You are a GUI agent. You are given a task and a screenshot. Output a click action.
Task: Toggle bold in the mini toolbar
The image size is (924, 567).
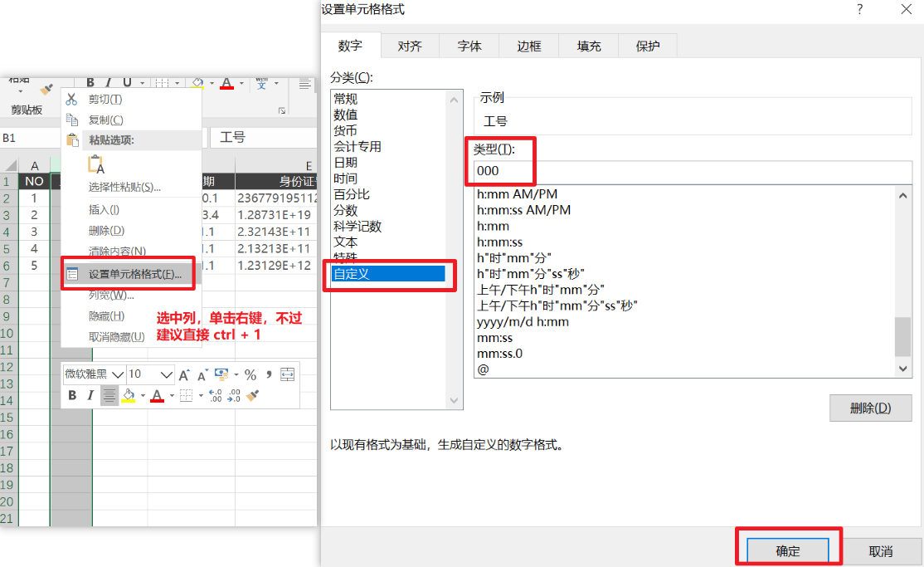(72, 395)
